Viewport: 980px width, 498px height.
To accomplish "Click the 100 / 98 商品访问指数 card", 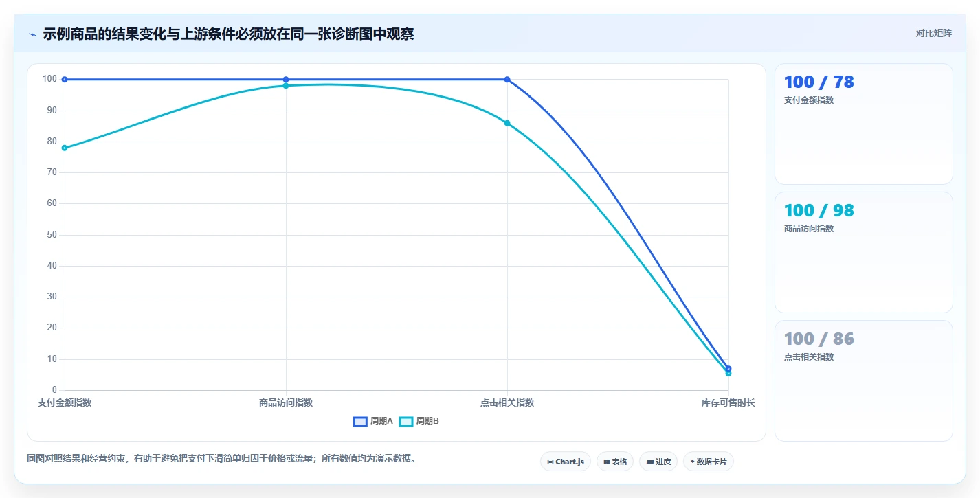I will coord(864,253).
